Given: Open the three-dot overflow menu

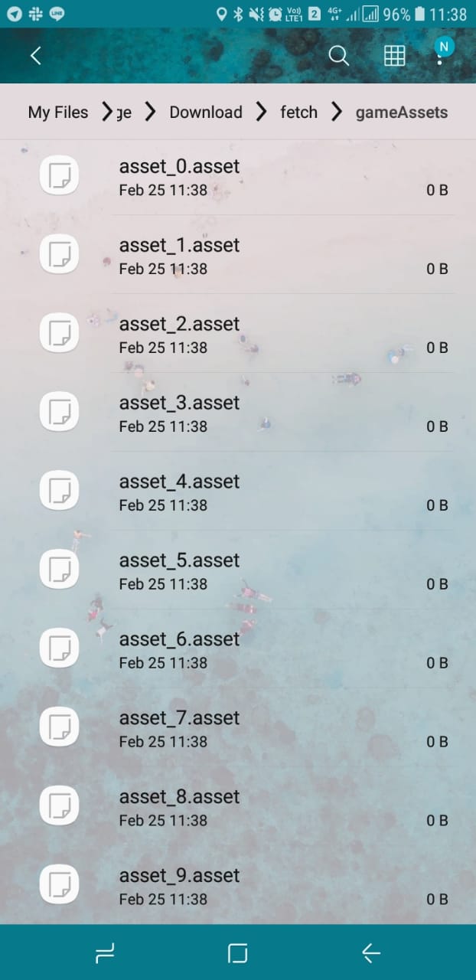Looking at the screenshot, I should point(440,56).
